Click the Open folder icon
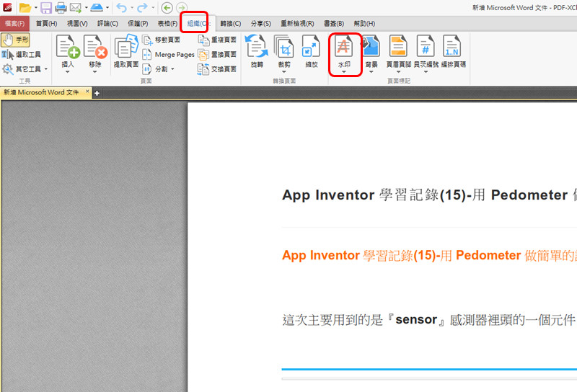Viewport: 577px width, 392px height. coord(25,7)
